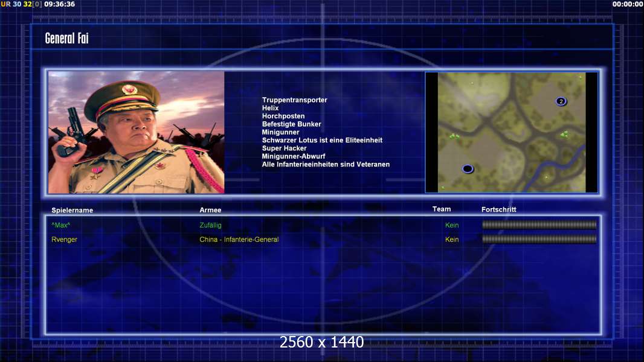This screenshot has height=362, width=644.
Task: Click the Minigunner list entry
Action: pos(280,132)
